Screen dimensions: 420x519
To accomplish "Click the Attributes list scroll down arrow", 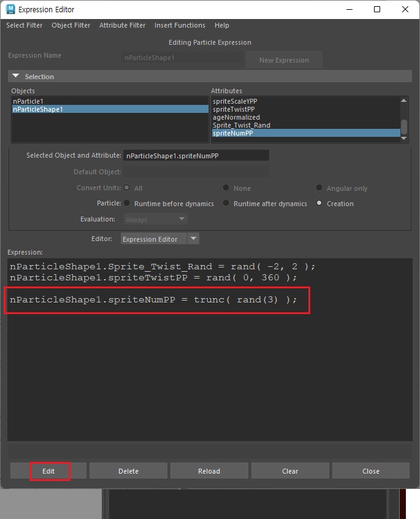I will 404,139.
